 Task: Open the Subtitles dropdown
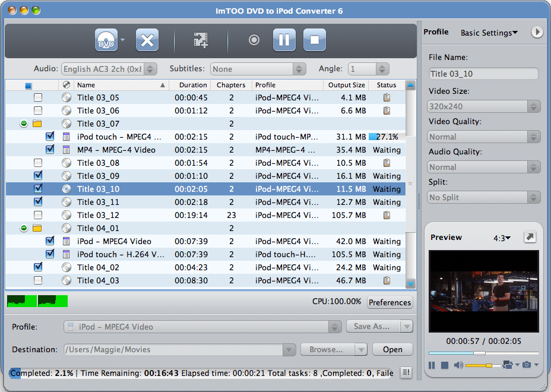pyautogui.click(x=258, y=69)
